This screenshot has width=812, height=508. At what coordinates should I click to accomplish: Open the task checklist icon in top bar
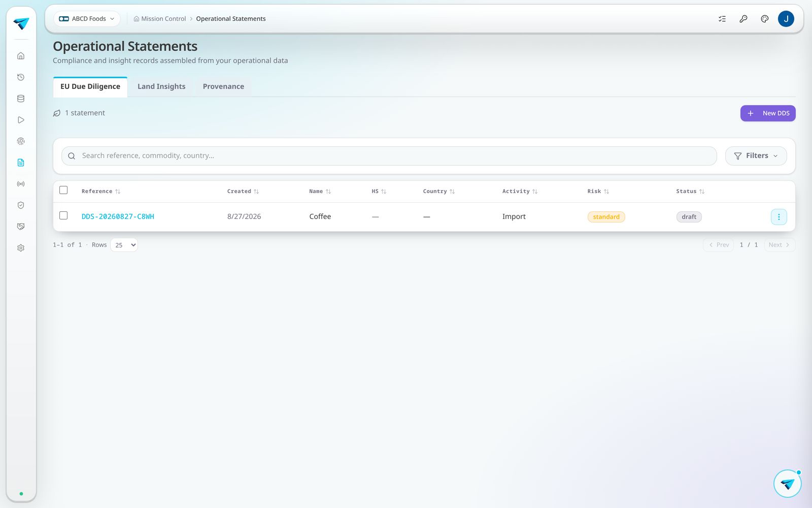722,19
